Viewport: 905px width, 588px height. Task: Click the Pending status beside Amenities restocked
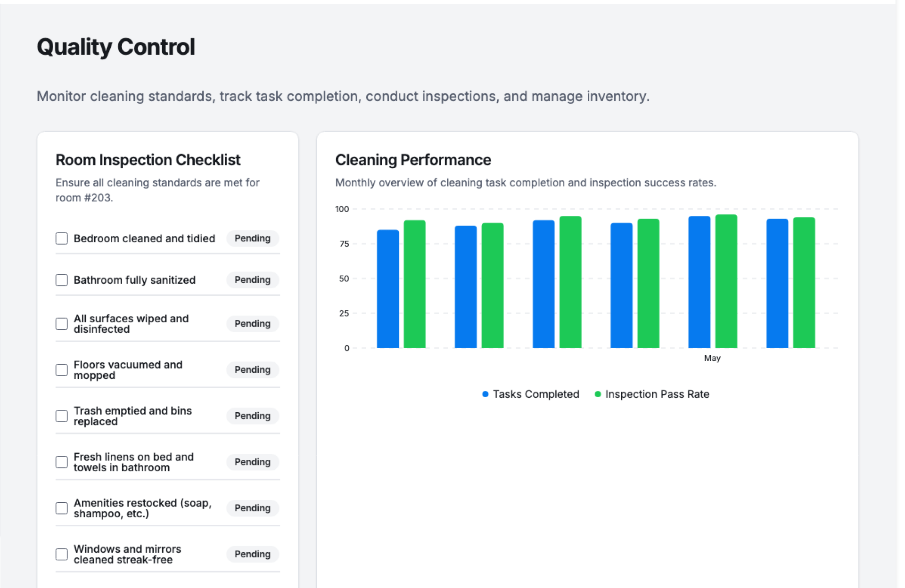pos(253,508)
